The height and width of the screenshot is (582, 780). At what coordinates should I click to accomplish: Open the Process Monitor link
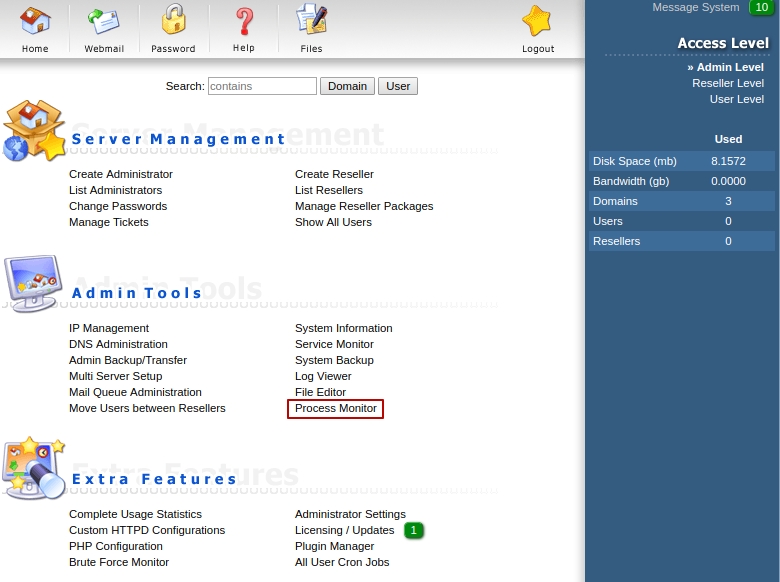[x=336, y=408]
